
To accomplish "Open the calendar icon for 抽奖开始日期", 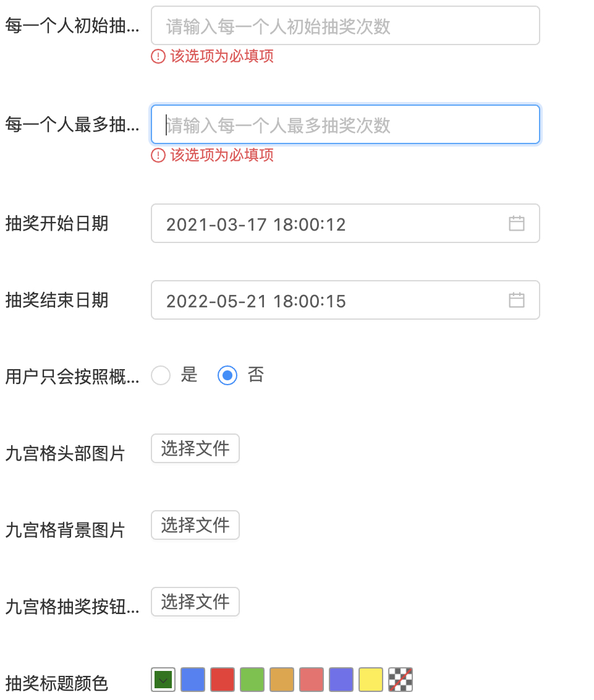I will [518, 223].
